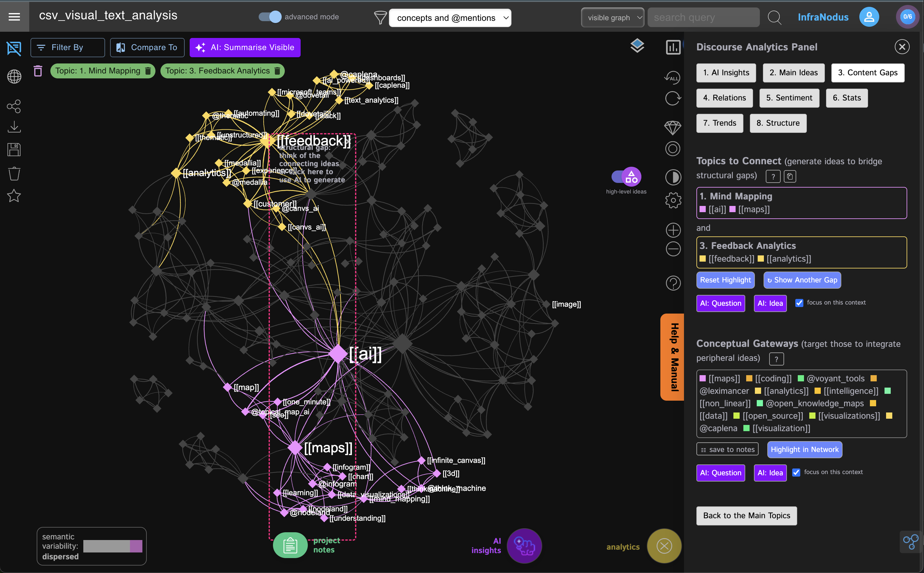The width and height of the screenshot is (924, 573).
Task: Toggle the high-level ideas switch
Action: click(626, 177)
